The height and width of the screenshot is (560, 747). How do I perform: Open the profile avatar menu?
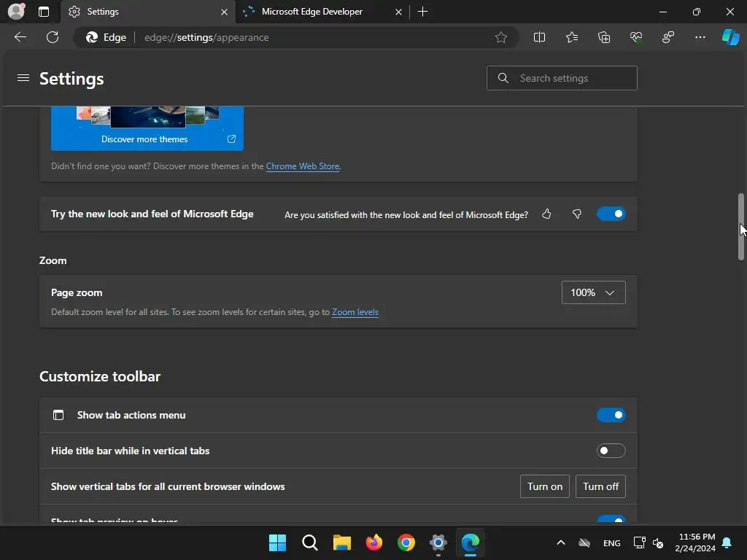[x=16, y=11]
